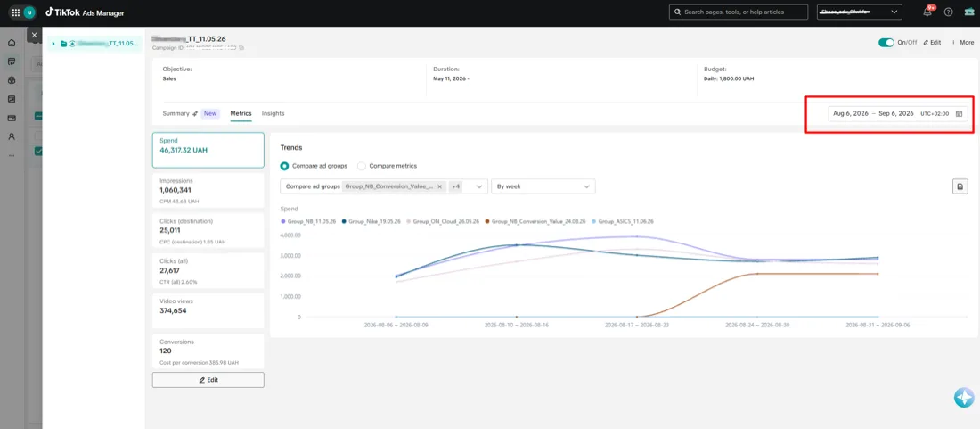Switch to the Summary tab

point(176,114)
